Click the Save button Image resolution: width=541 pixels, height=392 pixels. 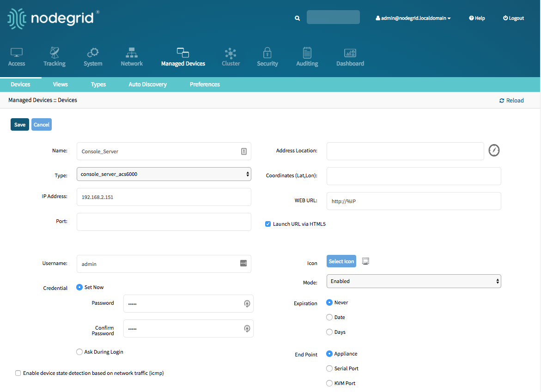20,125
